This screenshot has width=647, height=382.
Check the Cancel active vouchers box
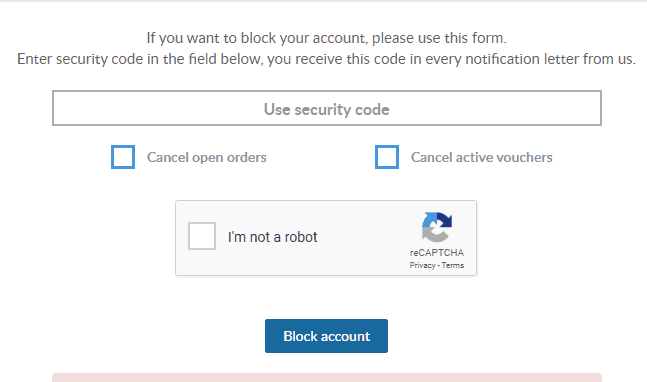[387, 157]
